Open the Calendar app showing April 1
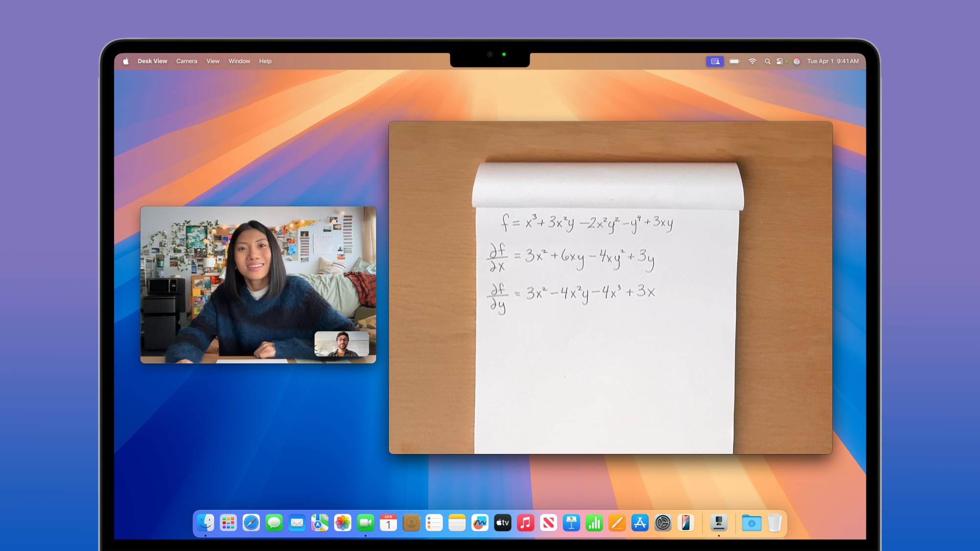980x551 pixels. click(389, 523)
